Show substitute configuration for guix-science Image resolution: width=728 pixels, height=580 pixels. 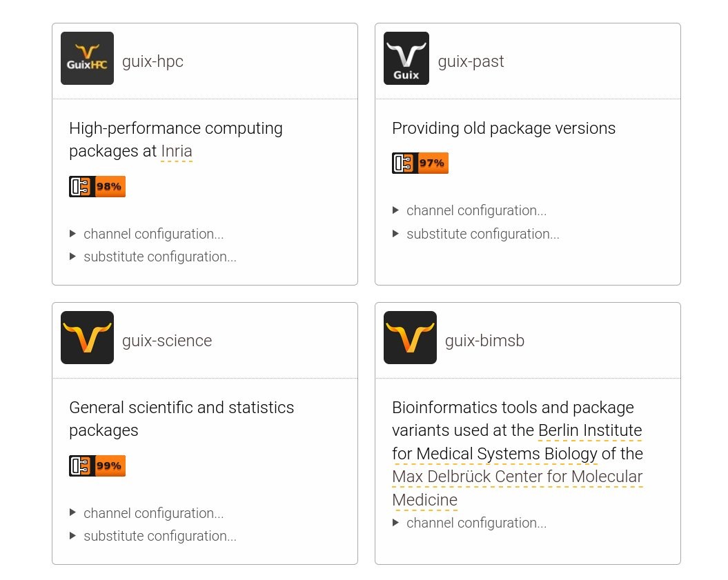[159, 536]
